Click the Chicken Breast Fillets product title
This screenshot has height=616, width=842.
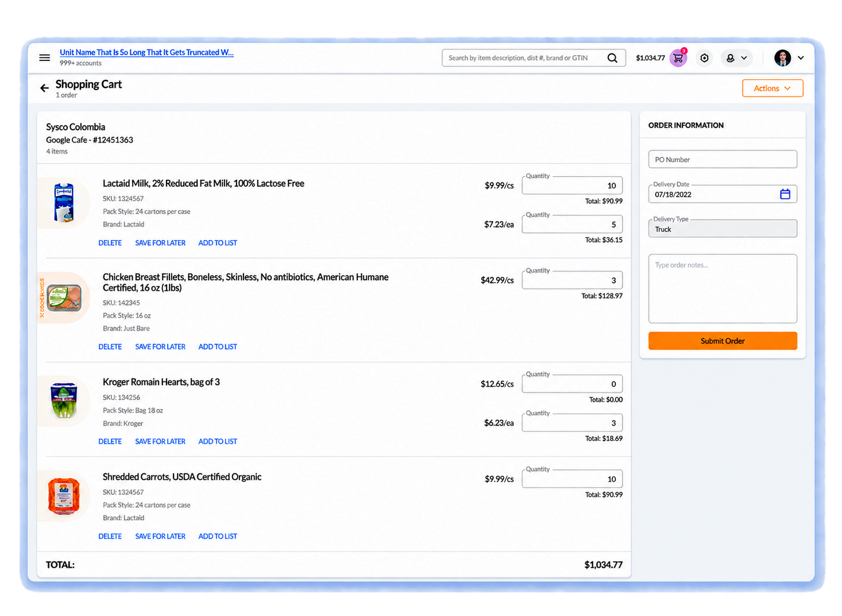[245, 282]
